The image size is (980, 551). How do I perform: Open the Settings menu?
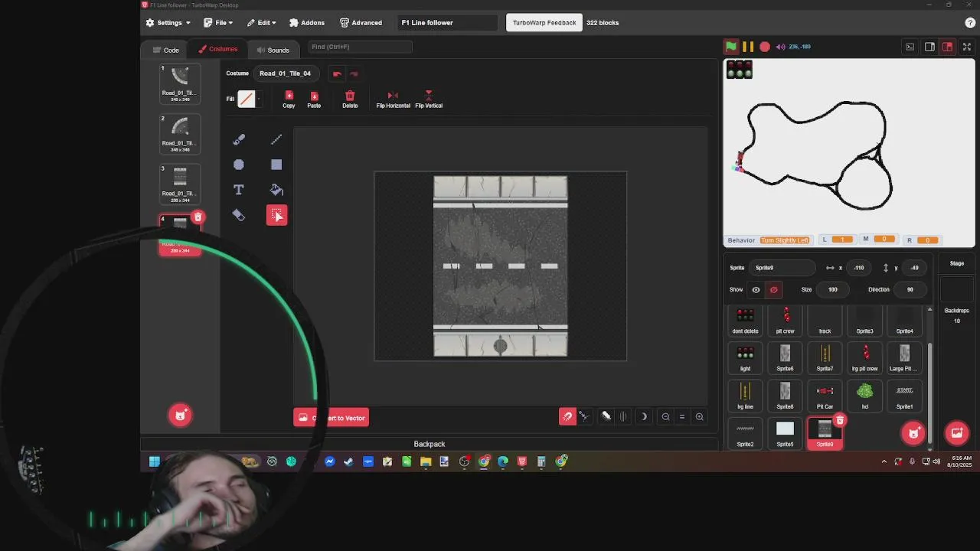point(168,23)
